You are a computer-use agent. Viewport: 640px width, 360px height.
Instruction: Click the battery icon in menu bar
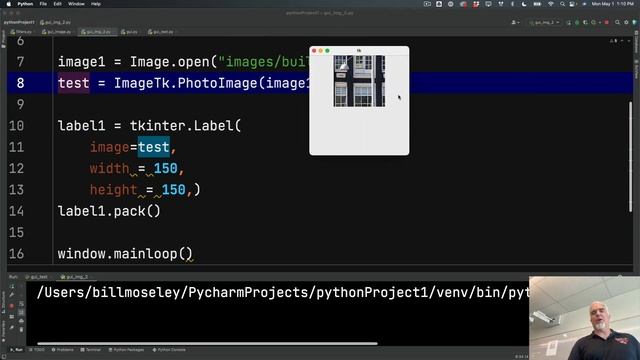[x=537, y=4]
